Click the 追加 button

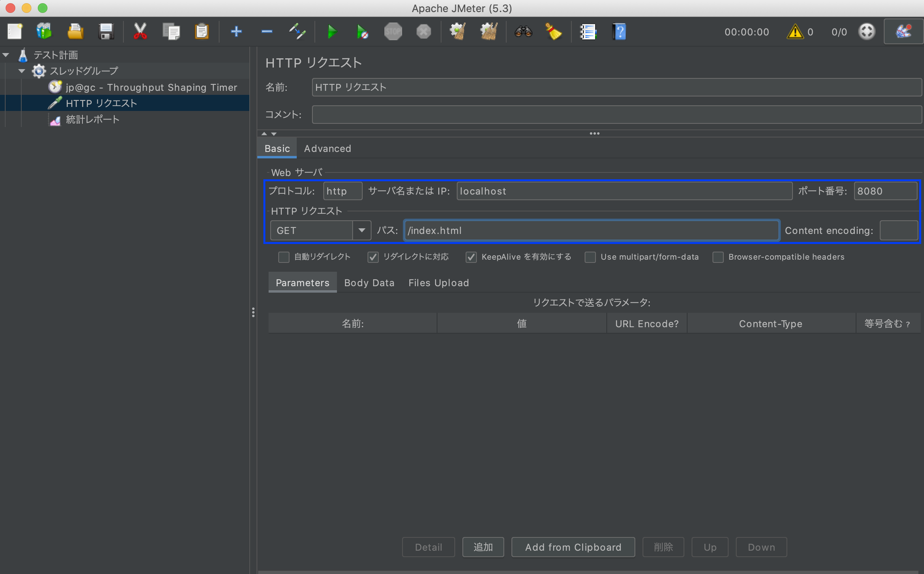coord(483,547)
